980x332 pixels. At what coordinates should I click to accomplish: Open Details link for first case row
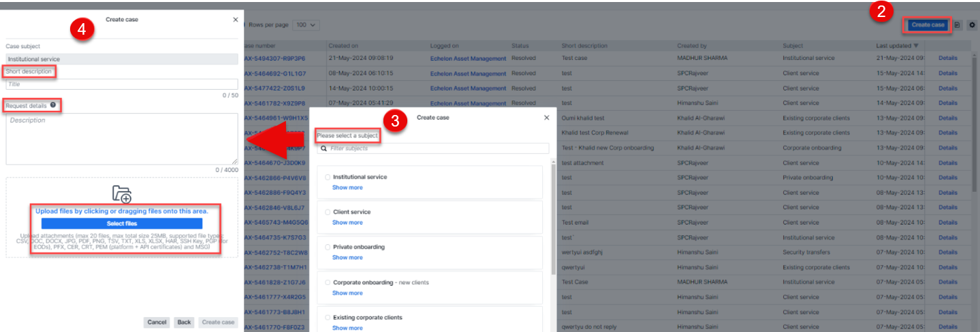[947, 59]
